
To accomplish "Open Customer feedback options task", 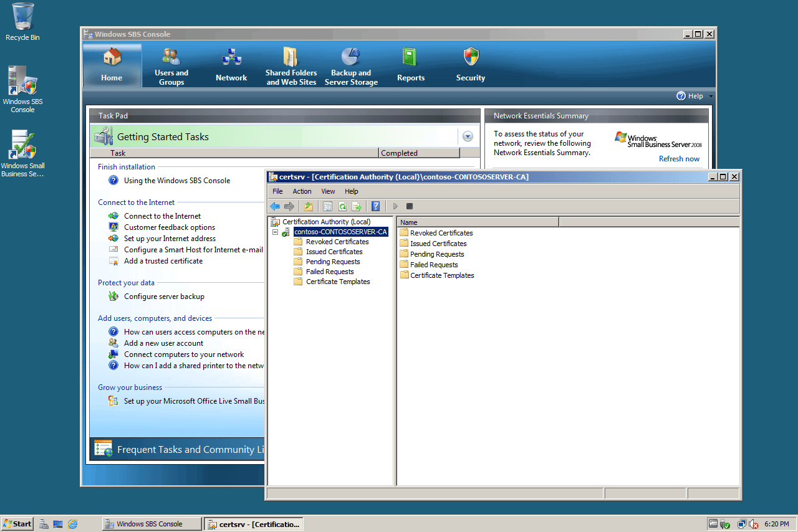I will pyautogui.click(x=170, y=227).
